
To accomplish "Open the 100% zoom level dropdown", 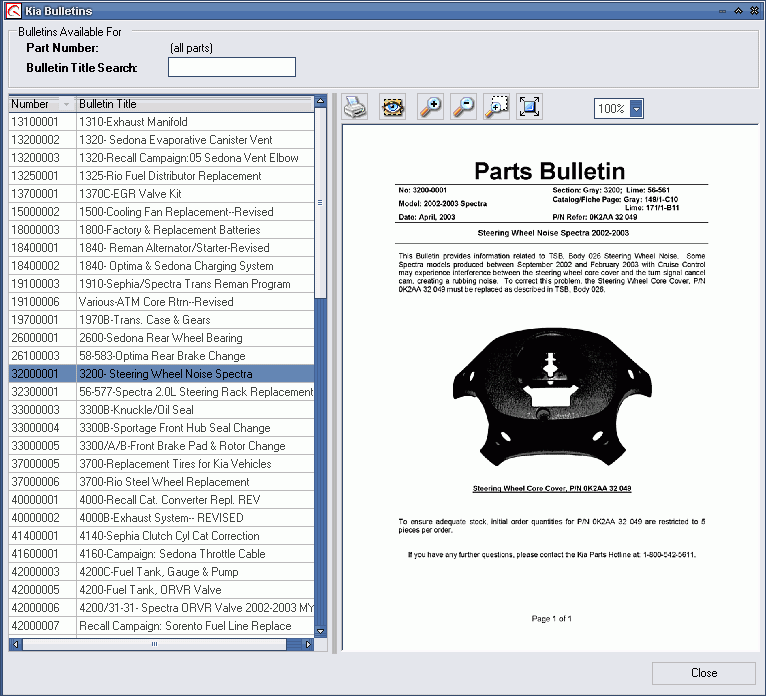I will (x=636, y=108).
